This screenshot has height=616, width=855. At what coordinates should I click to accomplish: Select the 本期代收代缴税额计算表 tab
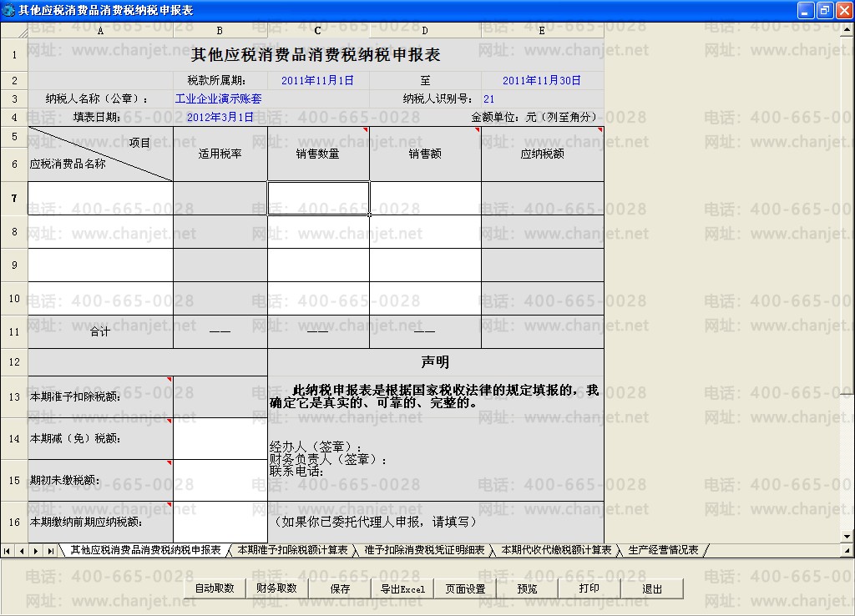[x=556, y=550]
